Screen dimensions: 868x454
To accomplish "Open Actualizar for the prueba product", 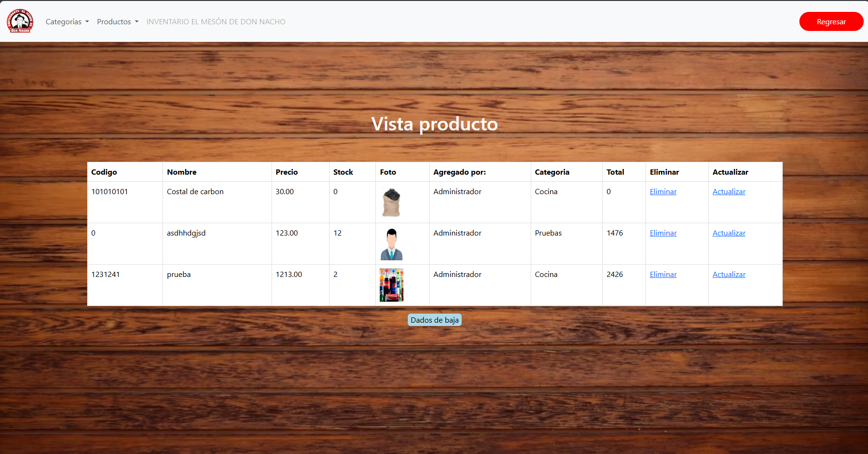I will 728,275.
